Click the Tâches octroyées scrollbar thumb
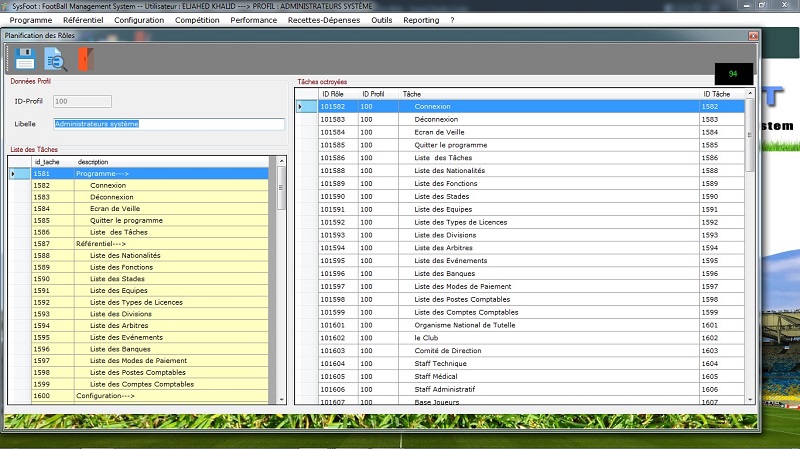This screenshot has height=449, width=800. (x=749, y=135)
